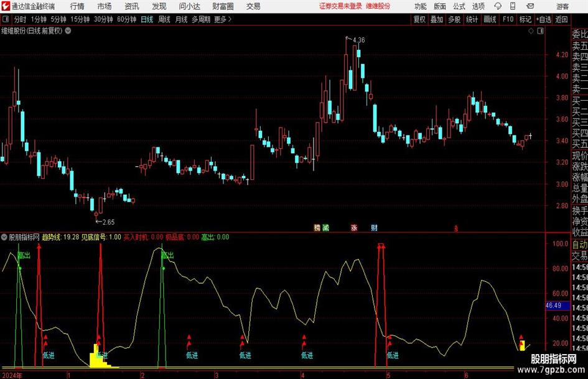The width and height of the screenshot is (588, 379).
Task: Click the 低进 signal label near month 4
Action: click(x=307, y=355)
